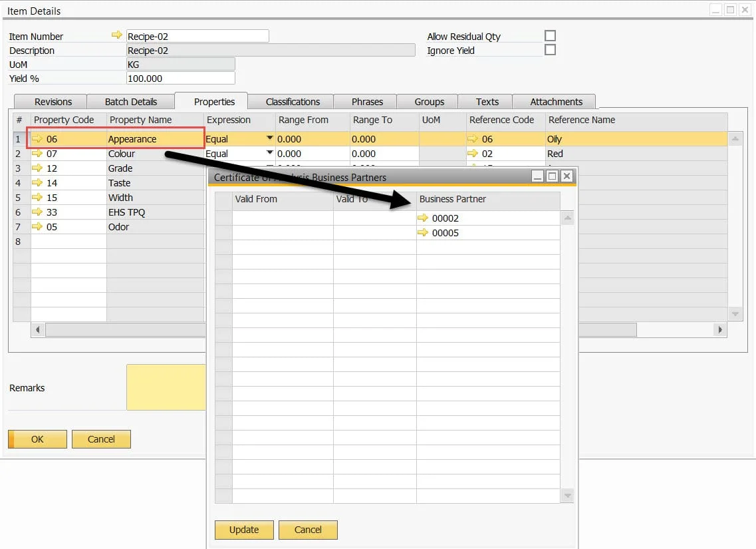Click Cancel in Business Partners dialog
This screenshot has width=756, height=549.
tap(308, 530)
